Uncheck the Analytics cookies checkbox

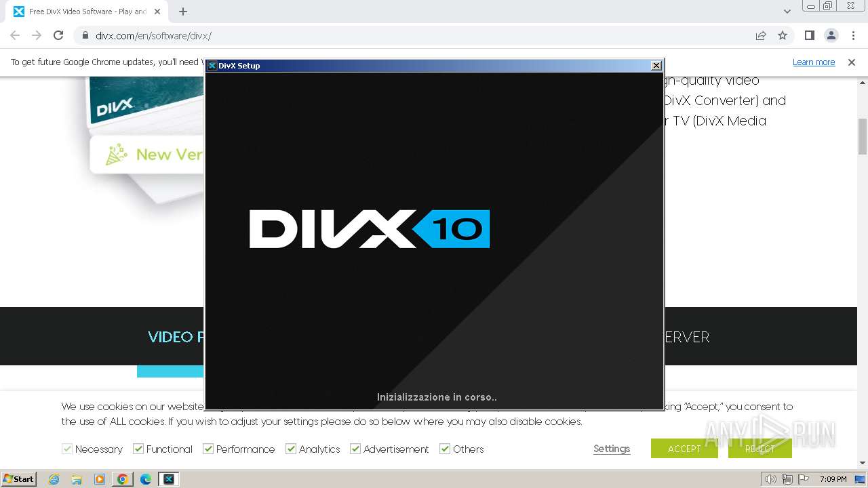point(291,449)
